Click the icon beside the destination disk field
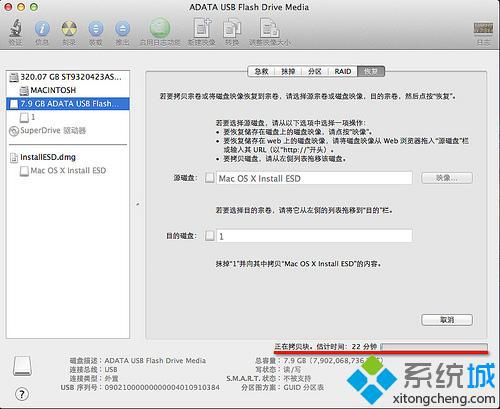The width and height of the screenshot is (500, 409). tap(209, 236)
